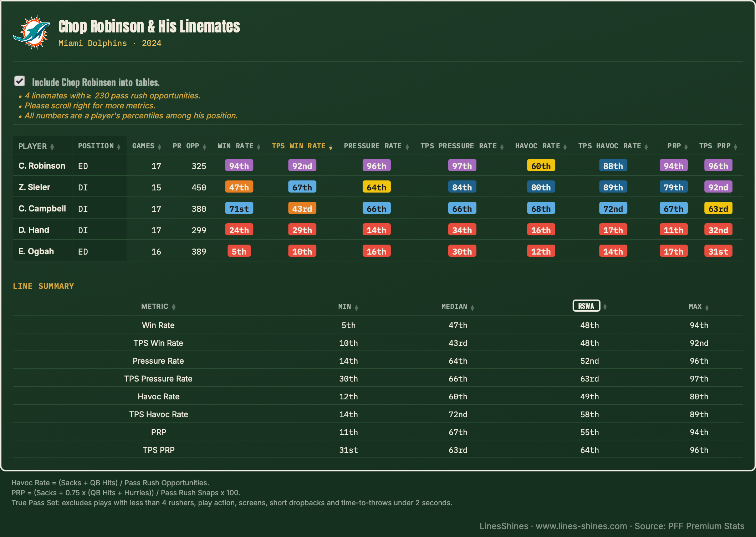This screenshot has width=756, height=537.
Task: Click the TPS PRP row label in summary
Action: (x=159, y=450)
